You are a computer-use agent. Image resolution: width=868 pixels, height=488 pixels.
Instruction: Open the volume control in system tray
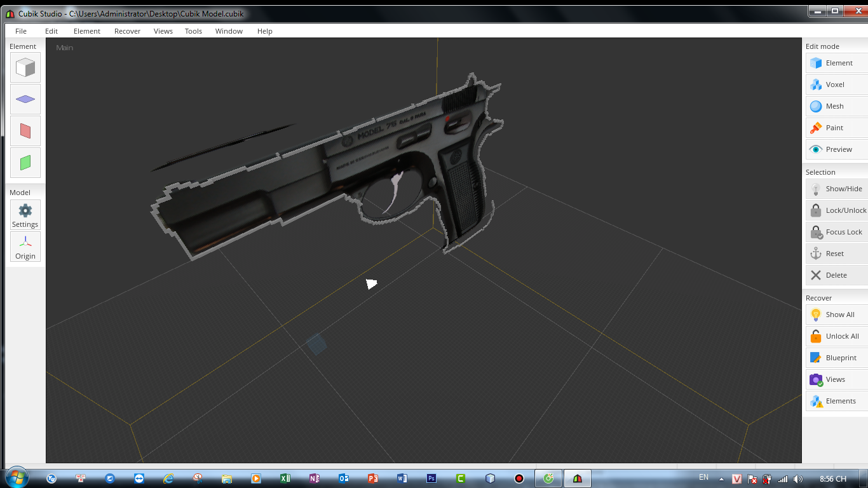798,479
